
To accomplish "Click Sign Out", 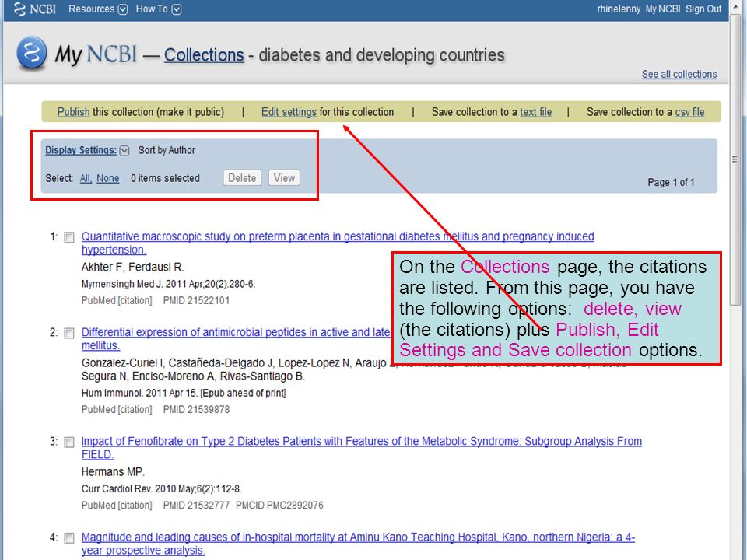I will 703,9.
